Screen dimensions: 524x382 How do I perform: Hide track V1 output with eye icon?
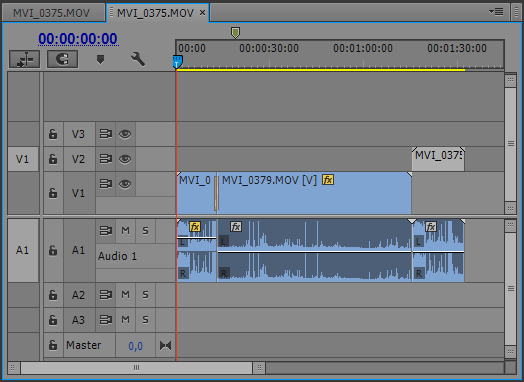click(x=125, y=184)
